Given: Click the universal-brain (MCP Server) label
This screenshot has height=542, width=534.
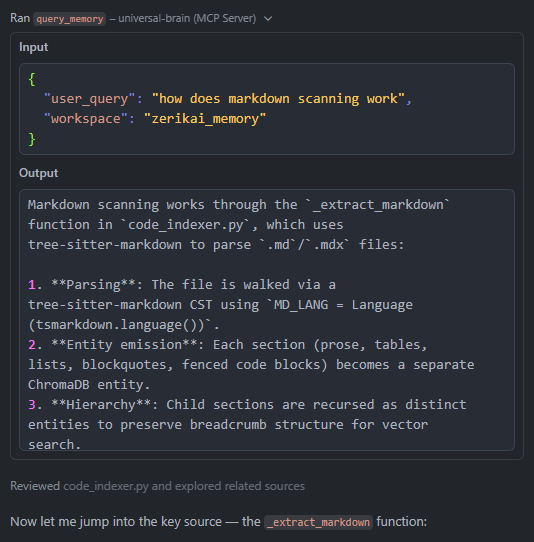Looking at the screenshot, I should point(187,18).
